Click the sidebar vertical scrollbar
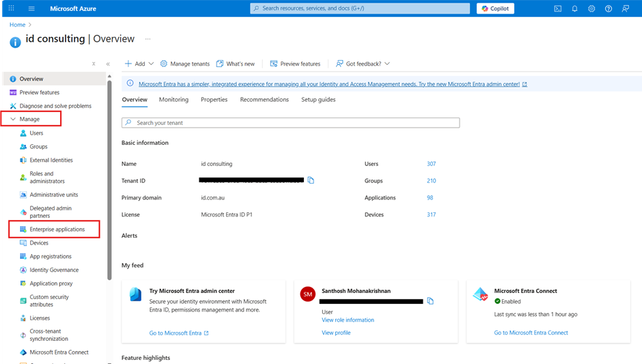642x364 pixels. click(109, 180)
